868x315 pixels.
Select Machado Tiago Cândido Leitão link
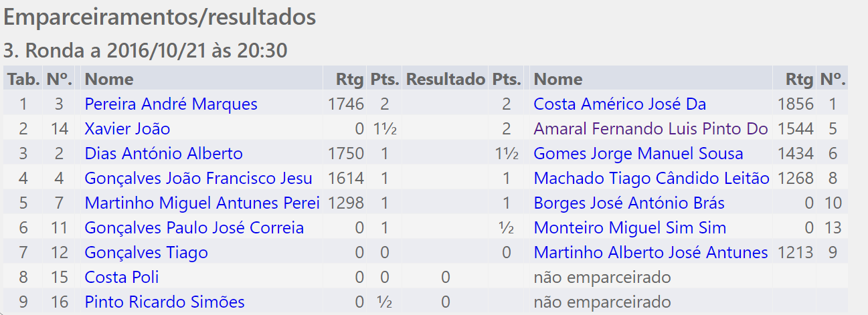click(651, 179)
